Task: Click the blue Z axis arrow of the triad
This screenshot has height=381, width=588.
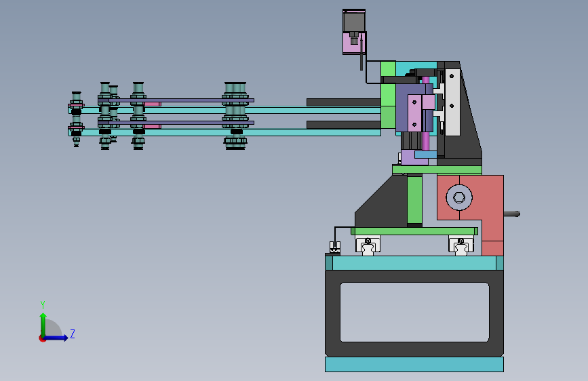Action: pyautogui.click(x=56, y=338)
